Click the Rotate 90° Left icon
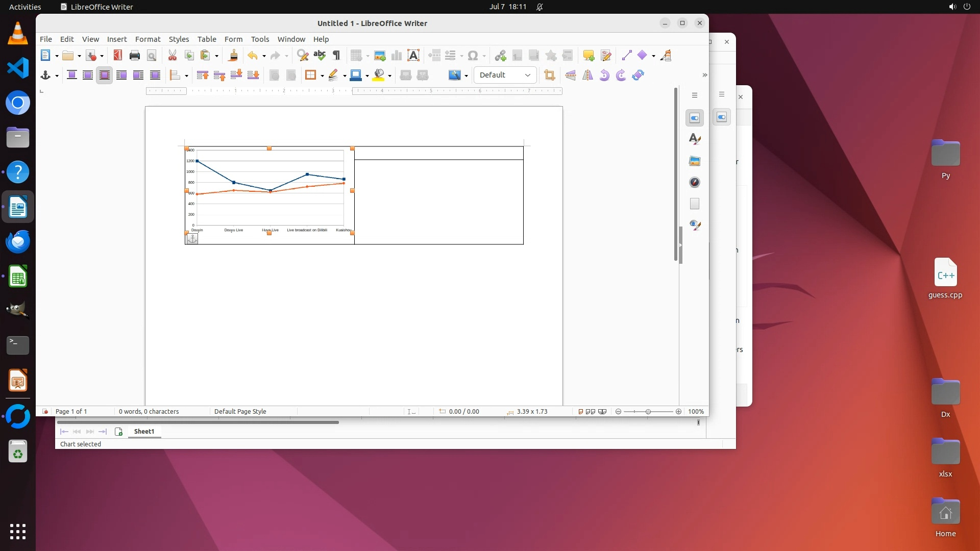Image resolution: width=980 pixels, height=551 pixels. 604,76
